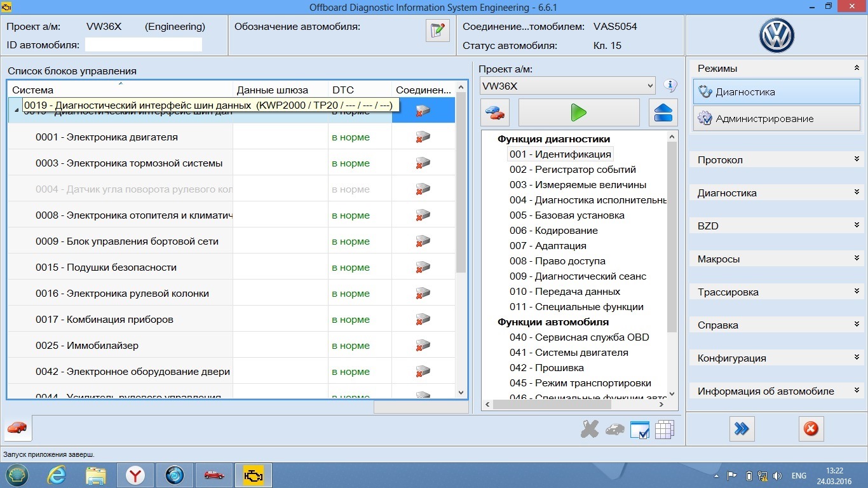Expand the BZD section
The height and width of the screenshot is (488, 868).
(x=857, y=226)
